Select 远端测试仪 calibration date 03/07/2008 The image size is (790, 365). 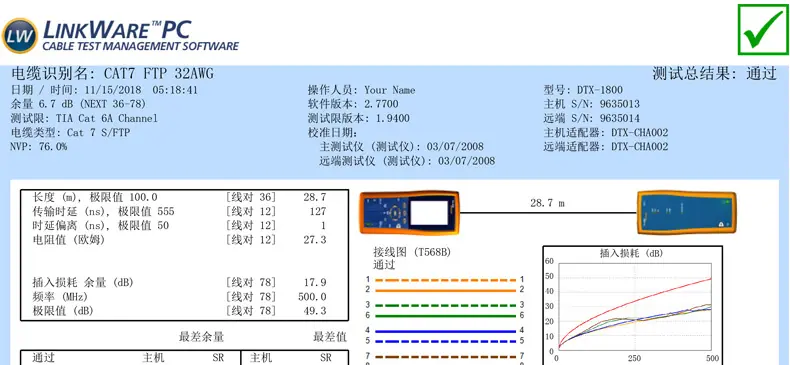[x=467, y=161]
